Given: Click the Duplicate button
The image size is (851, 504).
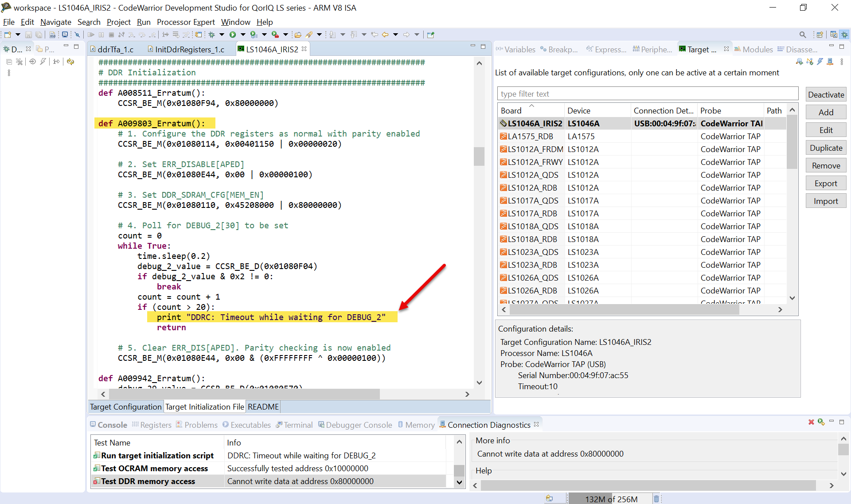Looking at the screenshot, I should pos(825,148).
